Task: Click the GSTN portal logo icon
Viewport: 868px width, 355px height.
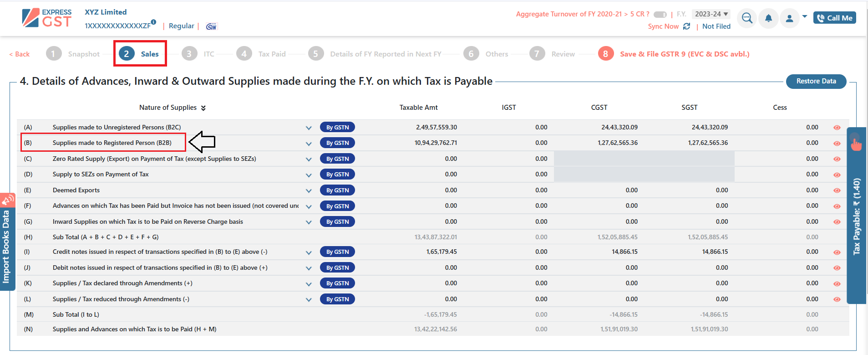Action: [x=211, y=26]
